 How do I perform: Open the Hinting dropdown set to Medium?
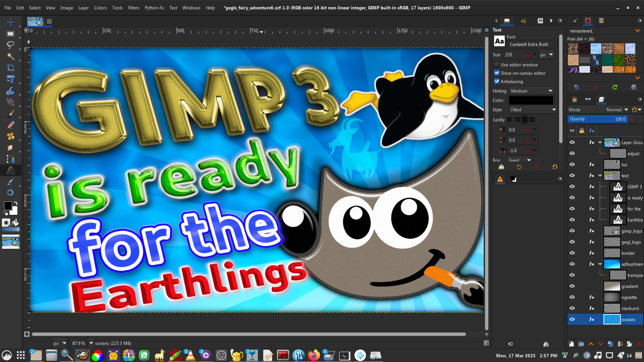[531, 91]
